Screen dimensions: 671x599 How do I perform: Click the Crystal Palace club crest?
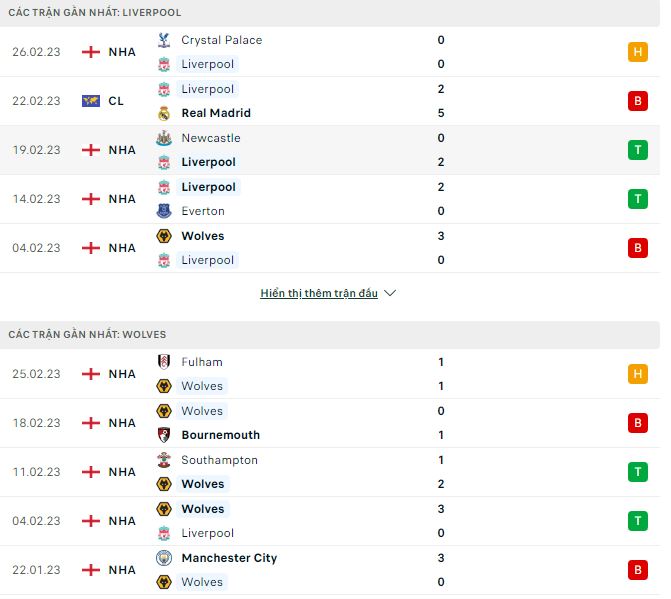click(164, 40)
